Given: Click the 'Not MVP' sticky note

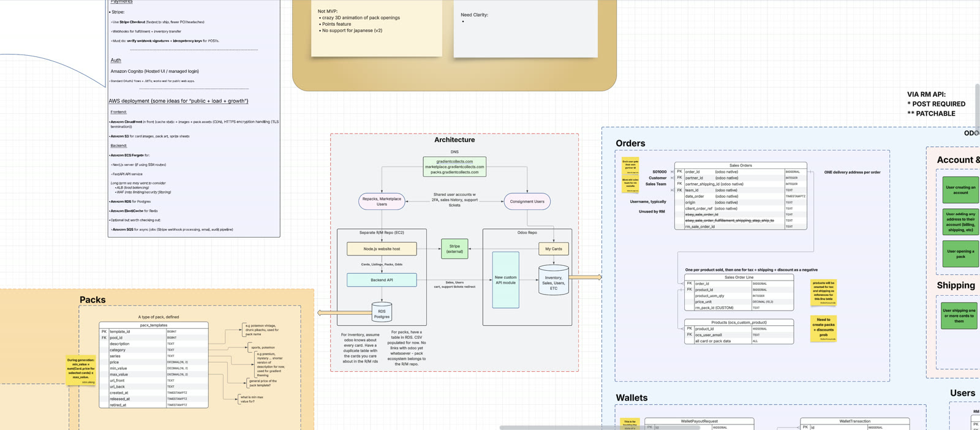Looking at the screenshot, I should 377,28.
